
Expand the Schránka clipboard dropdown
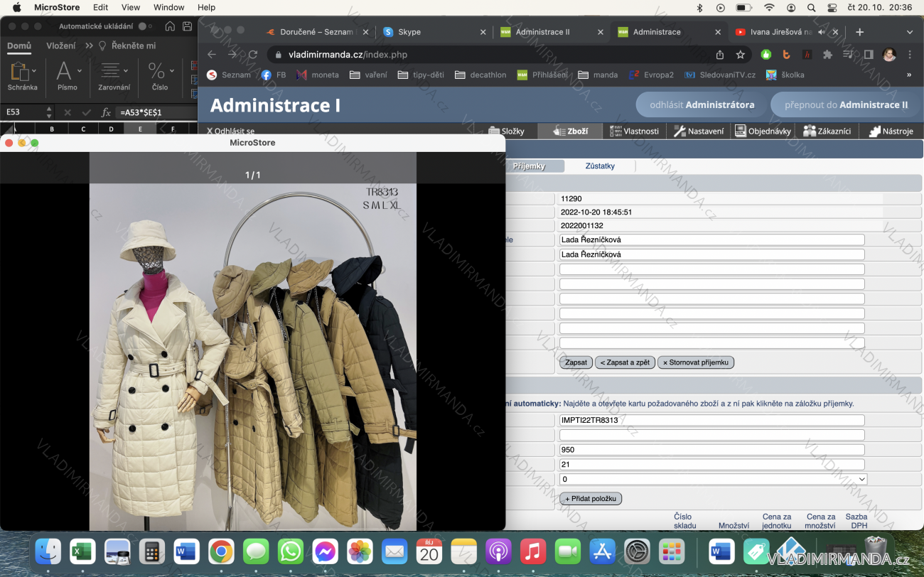[34, 71]
